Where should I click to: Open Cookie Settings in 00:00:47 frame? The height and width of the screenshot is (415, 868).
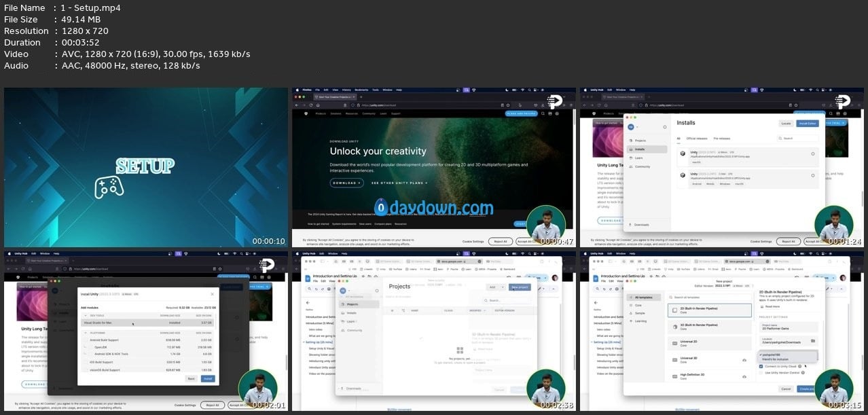pos(473,241)
